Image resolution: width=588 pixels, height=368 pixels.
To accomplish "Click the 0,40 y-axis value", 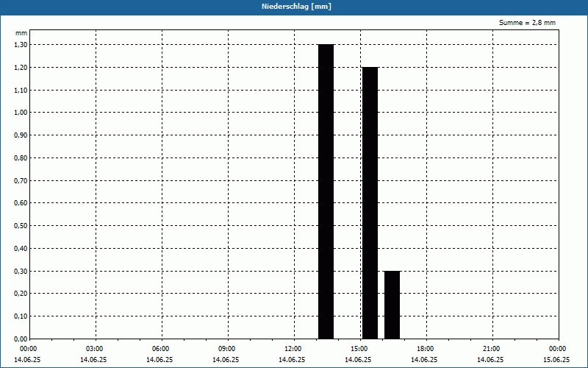I will tap(21, 249).
